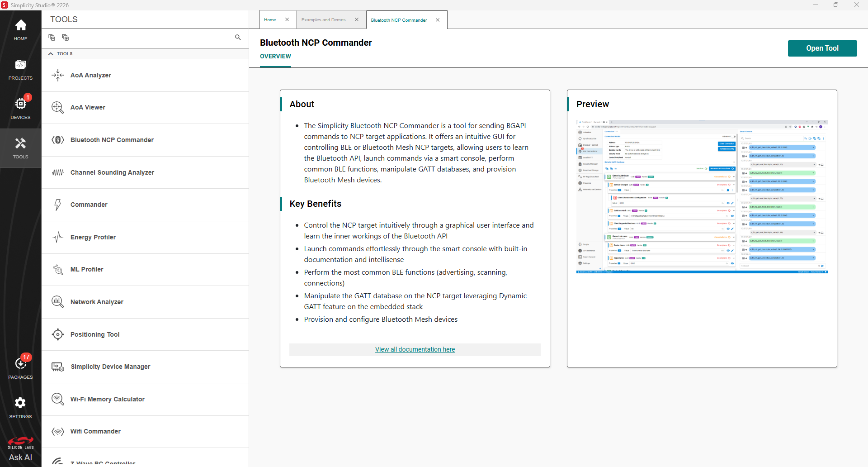868x467 pixels.
Task: Collapse the TOOLS group chevron
Action: coord(51,53)
